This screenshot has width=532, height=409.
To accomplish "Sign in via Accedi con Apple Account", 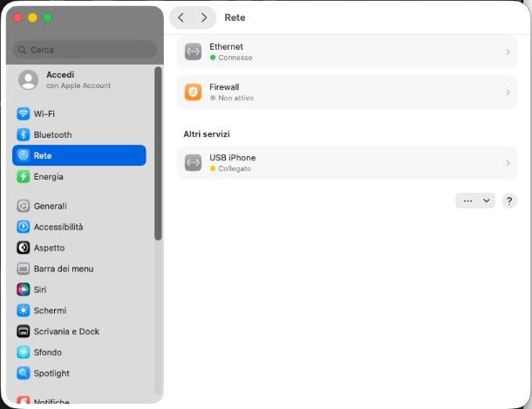I will coord(79,80).
